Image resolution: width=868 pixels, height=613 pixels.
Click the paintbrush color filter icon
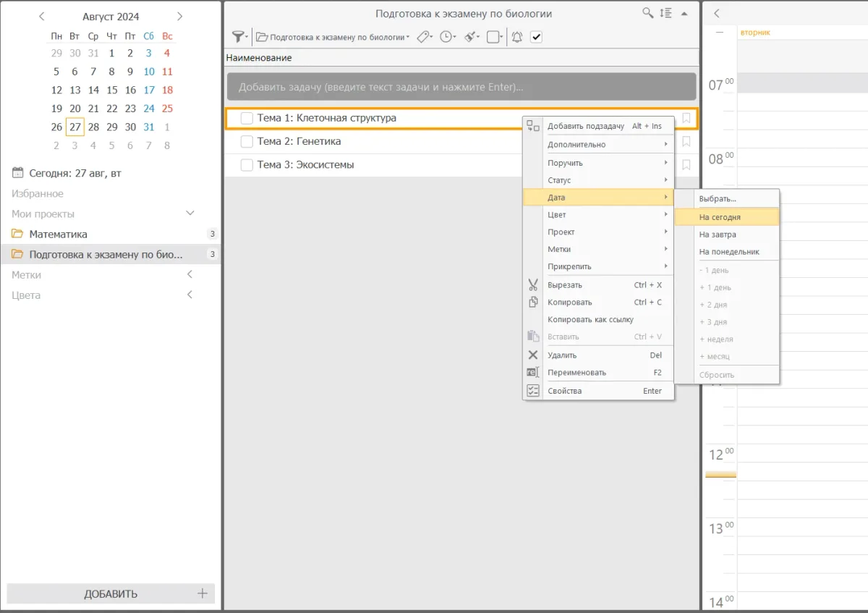coord(471,37)
